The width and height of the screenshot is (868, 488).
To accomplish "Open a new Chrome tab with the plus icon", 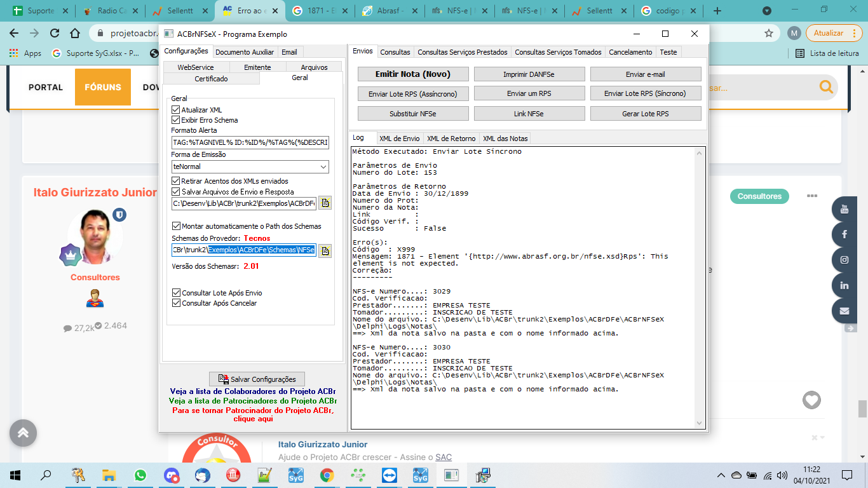I will pos(717,11).
